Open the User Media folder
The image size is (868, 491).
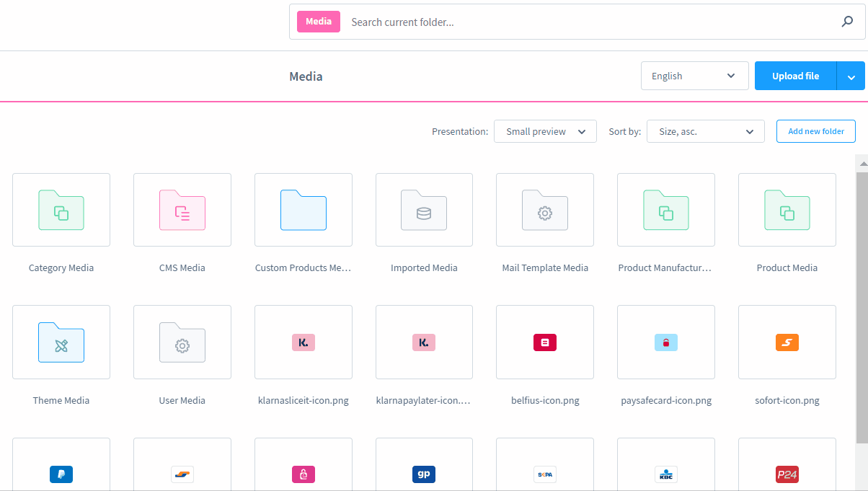click(182, 342)
